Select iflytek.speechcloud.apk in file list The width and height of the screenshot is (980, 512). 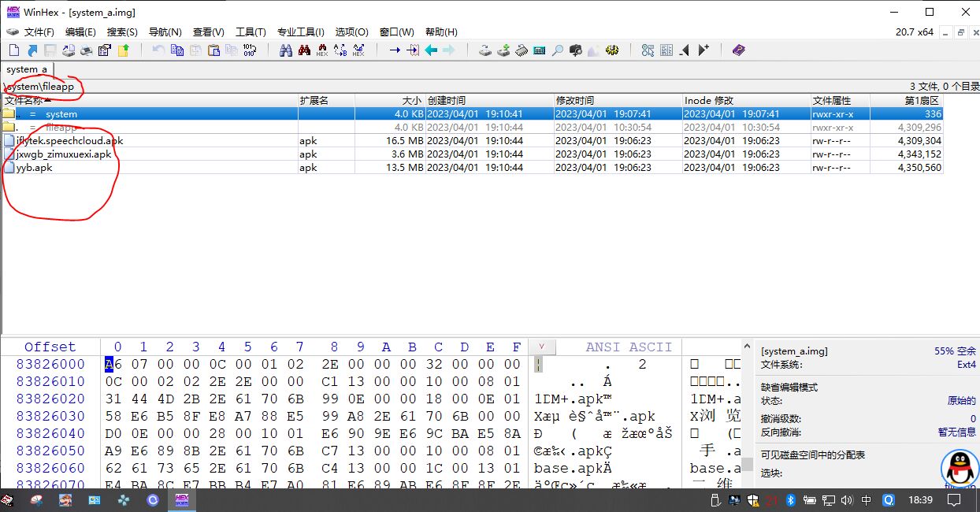pos(69,141)
